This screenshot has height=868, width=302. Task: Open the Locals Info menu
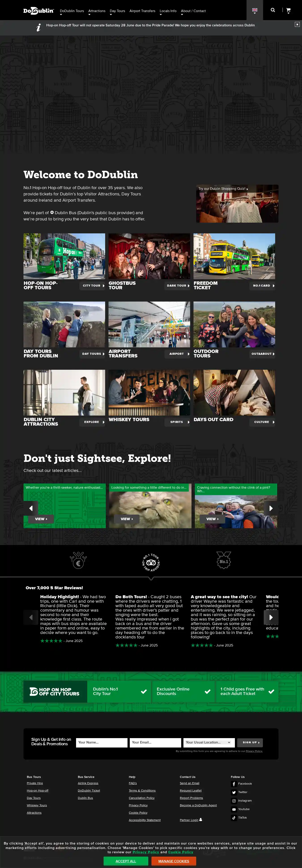[x=168, y=11]
